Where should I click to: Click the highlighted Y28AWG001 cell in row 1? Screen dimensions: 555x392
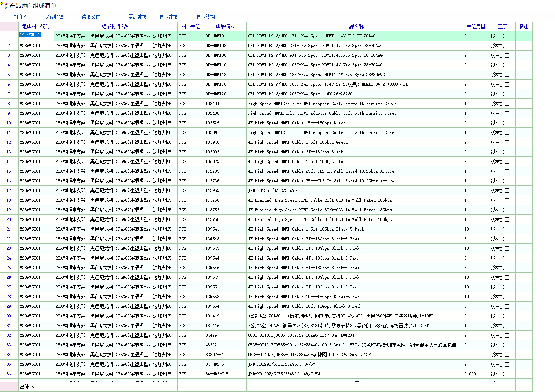[30, 35]
